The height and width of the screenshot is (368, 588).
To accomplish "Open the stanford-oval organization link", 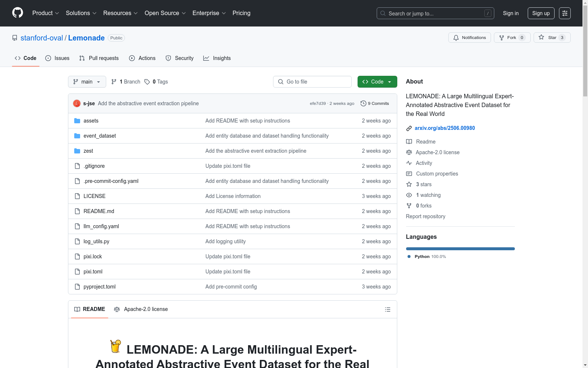I will pyautogui.click(x=42, y=38).
